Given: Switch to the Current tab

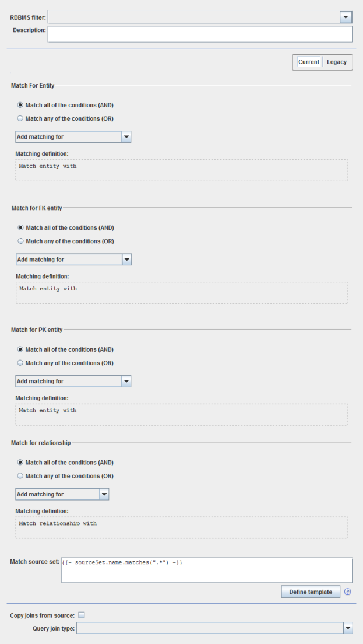Looking at the screenshot, I should pos(308,62).
